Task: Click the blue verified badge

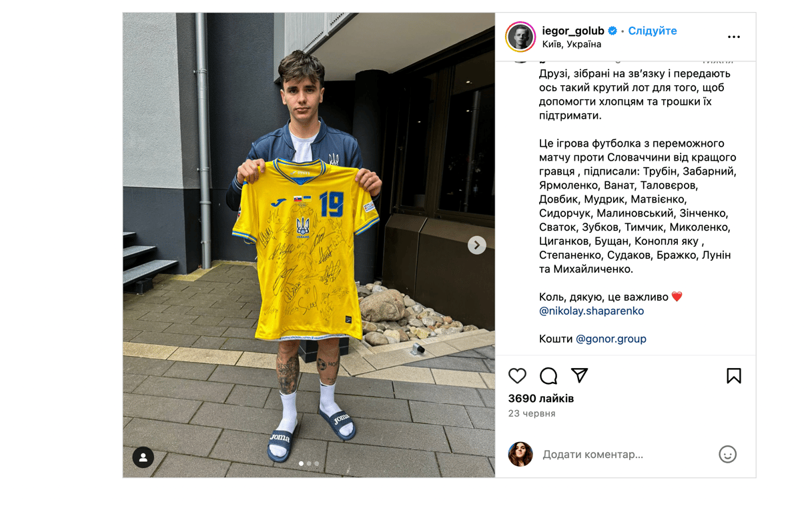Action: 612,31
